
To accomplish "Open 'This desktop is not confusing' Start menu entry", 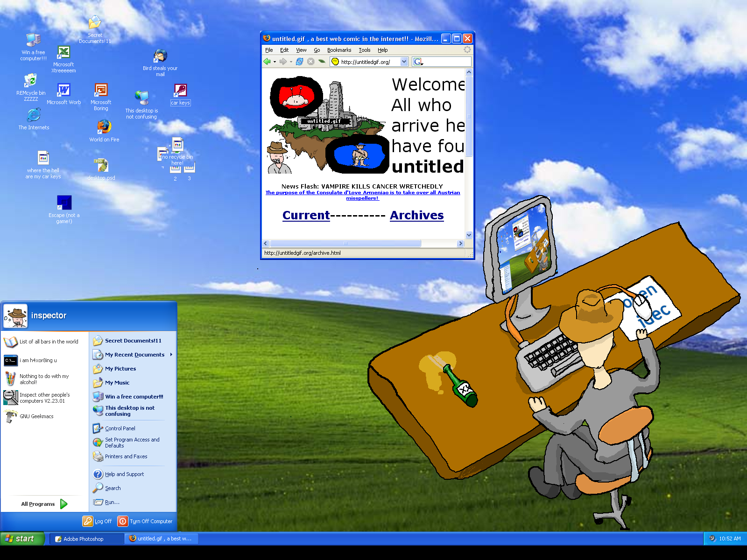I will (133, 411).
